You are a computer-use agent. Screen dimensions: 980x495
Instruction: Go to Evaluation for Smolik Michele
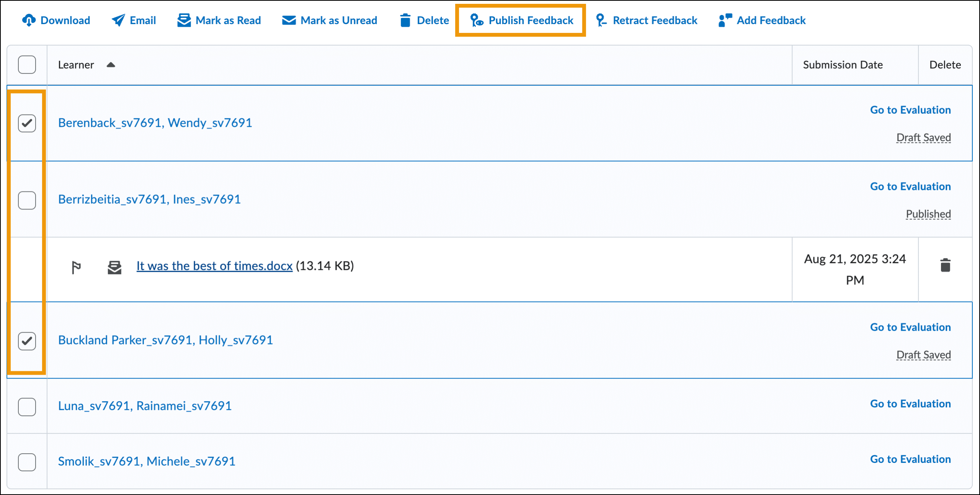point(910,459)
